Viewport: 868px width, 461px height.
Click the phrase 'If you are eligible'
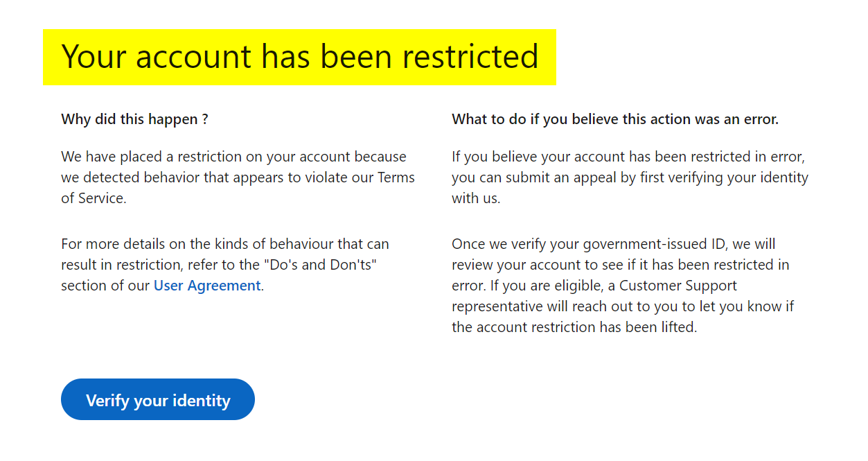[544, 286]
